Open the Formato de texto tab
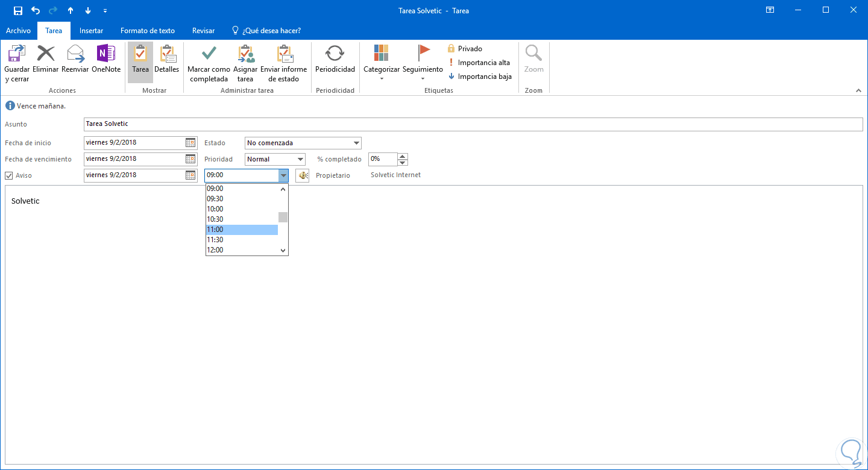The image size is (868, 470). point(148,31)
